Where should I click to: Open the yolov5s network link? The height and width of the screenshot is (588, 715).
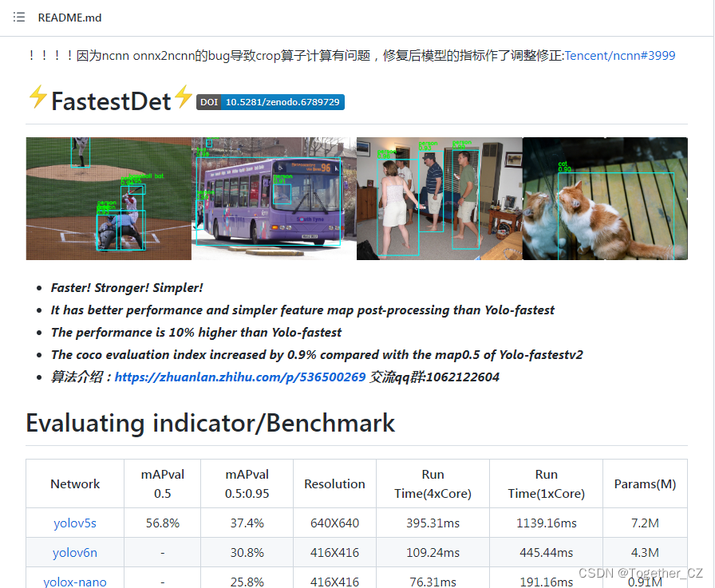pos(75,523)
